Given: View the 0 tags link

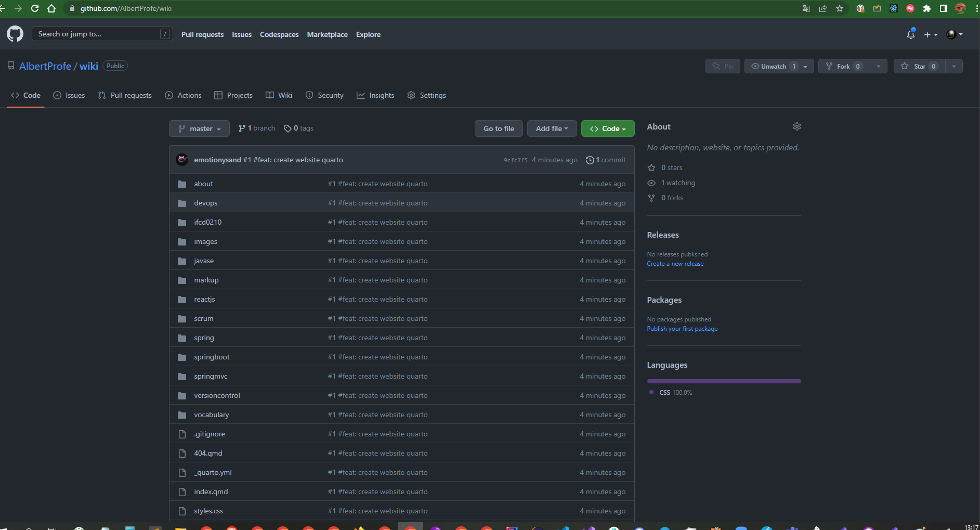Looking at the screenshot, I should click(298, 128).
